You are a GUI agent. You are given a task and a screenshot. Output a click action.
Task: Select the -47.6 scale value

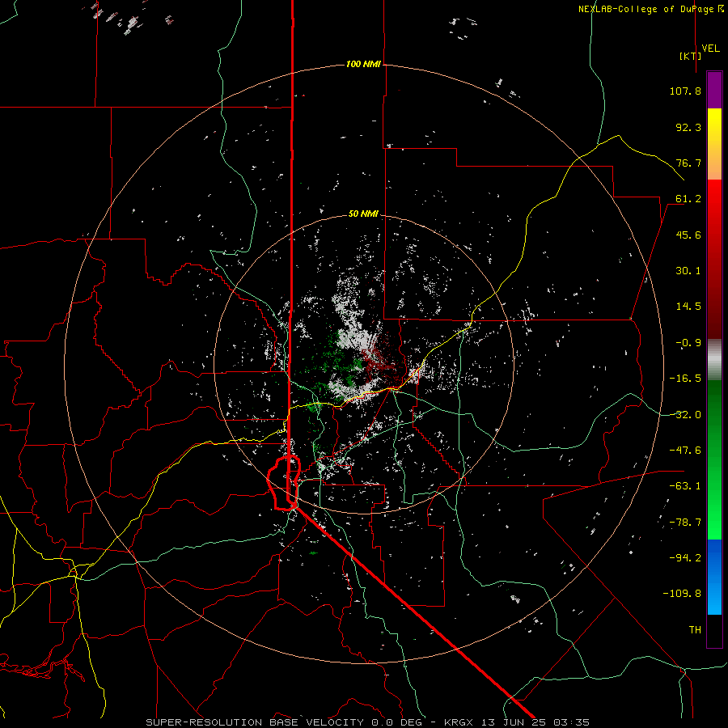click(685, 451)
